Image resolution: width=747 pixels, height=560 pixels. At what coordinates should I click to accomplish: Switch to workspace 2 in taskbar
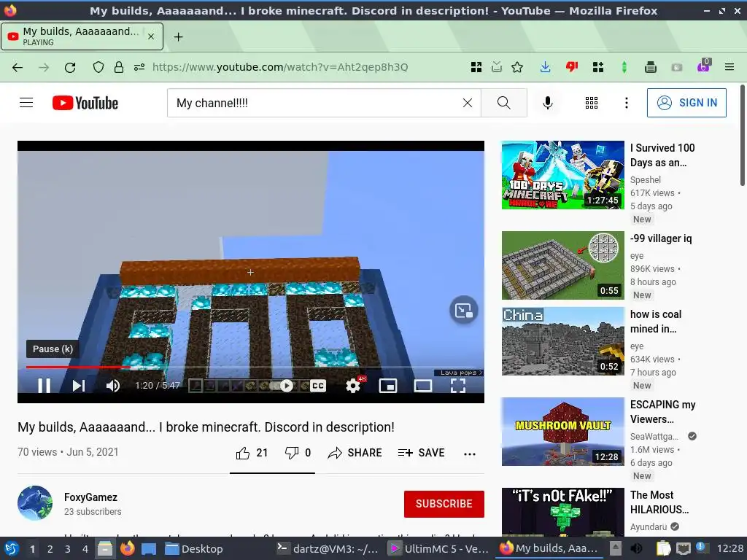(x=50, y=549)
